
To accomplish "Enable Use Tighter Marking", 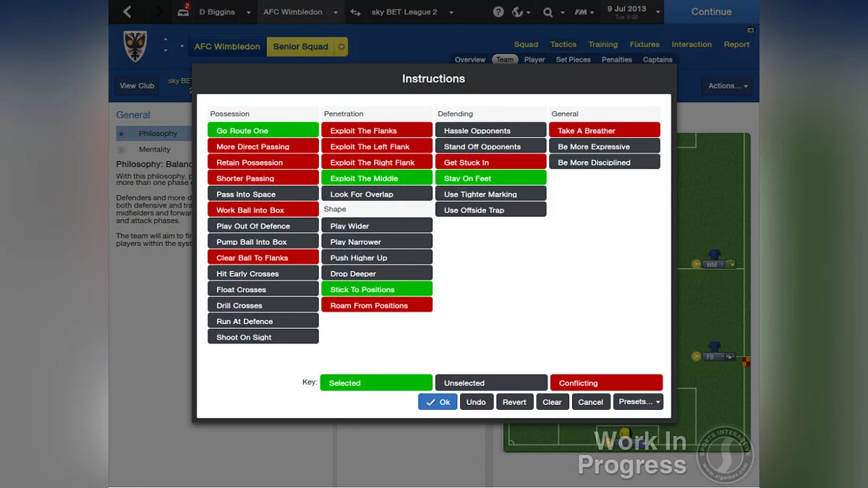I will (x=490, y=194).
